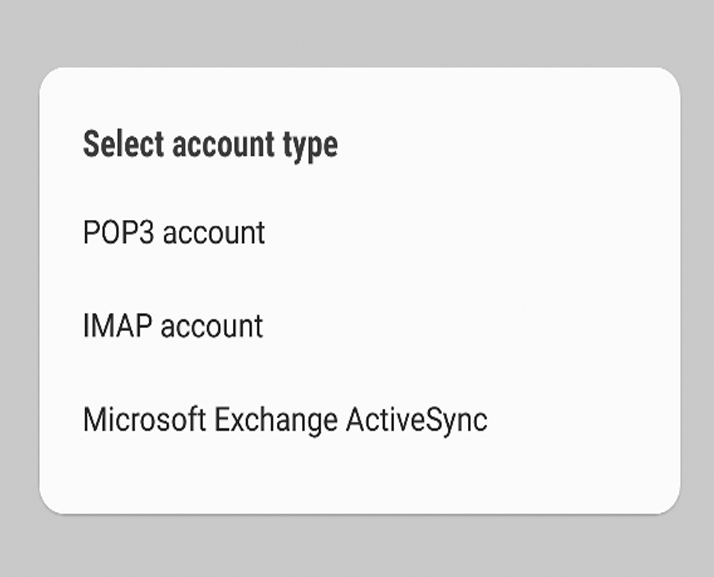Set account type to Exchange ActiveSync
This screenshot has width=714, height=577.
pyautogui.click(x=360, y=419)
